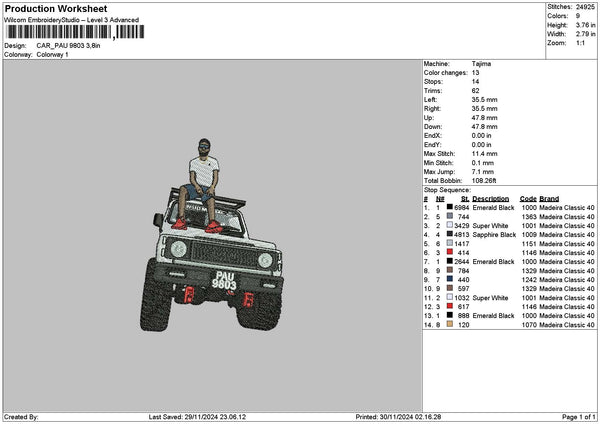This screenshot has width=600, height=424.
Task: Click the Trims value 62
Action: click(x=475, y=91)
